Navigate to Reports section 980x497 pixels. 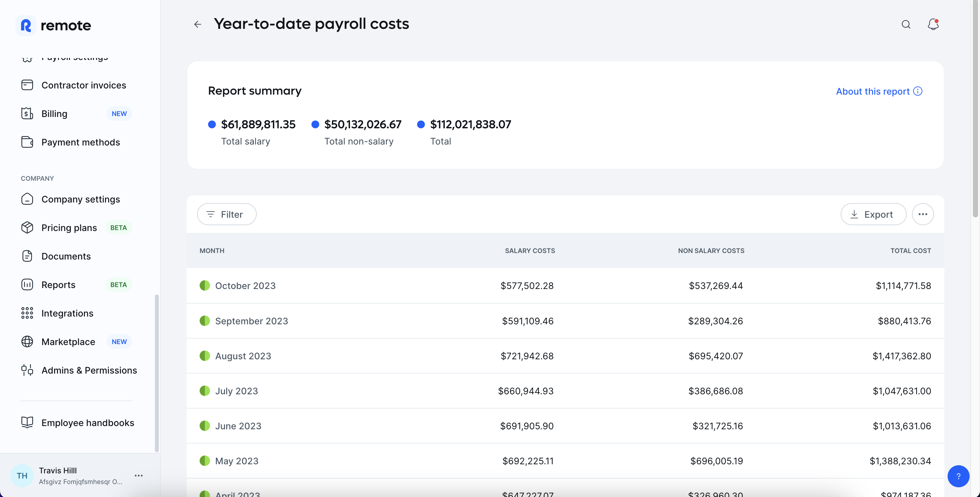[x=58, y=285]
